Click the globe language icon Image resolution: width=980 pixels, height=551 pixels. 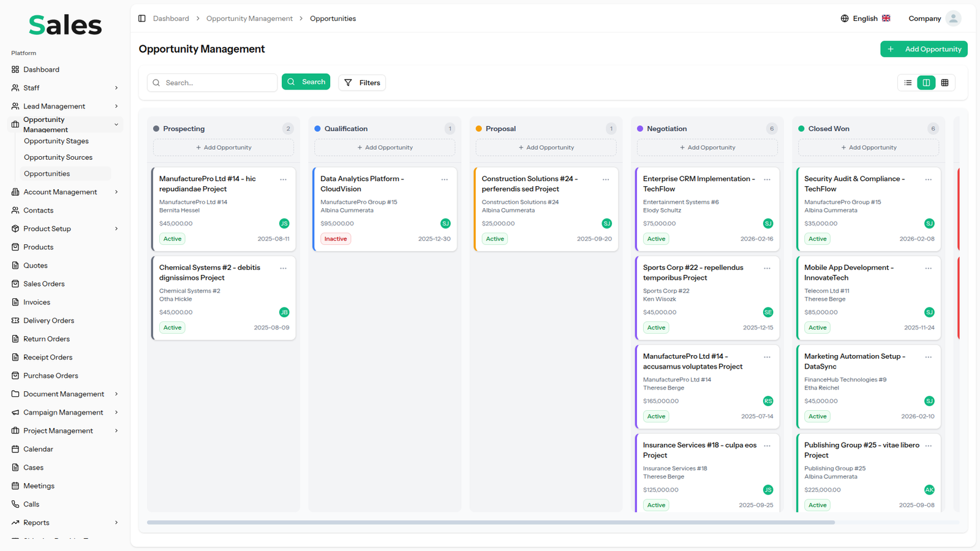point(845,18)
